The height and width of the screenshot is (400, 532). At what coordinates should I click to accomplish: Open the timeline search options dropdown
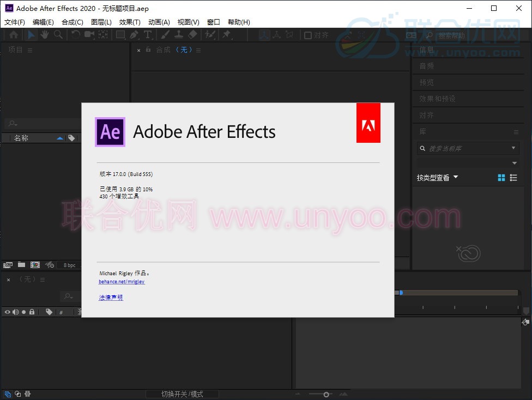(68, 296)
